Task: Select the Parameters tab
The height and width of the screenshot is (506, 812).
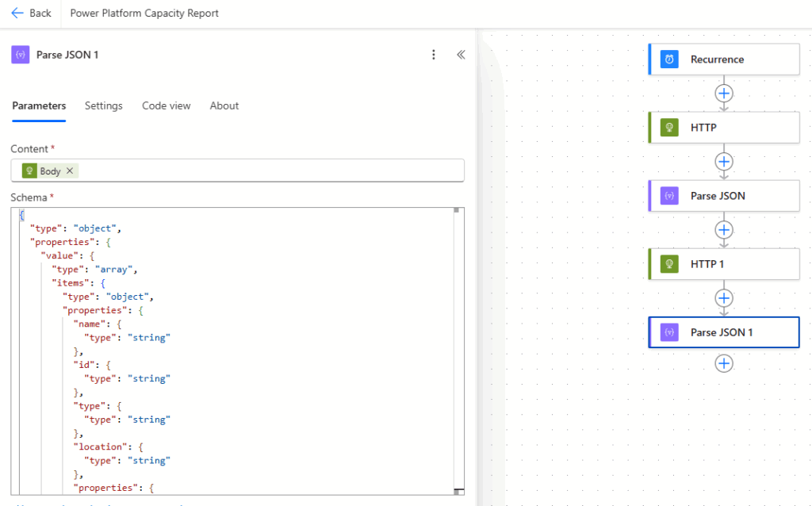Action: coord(39,105)
